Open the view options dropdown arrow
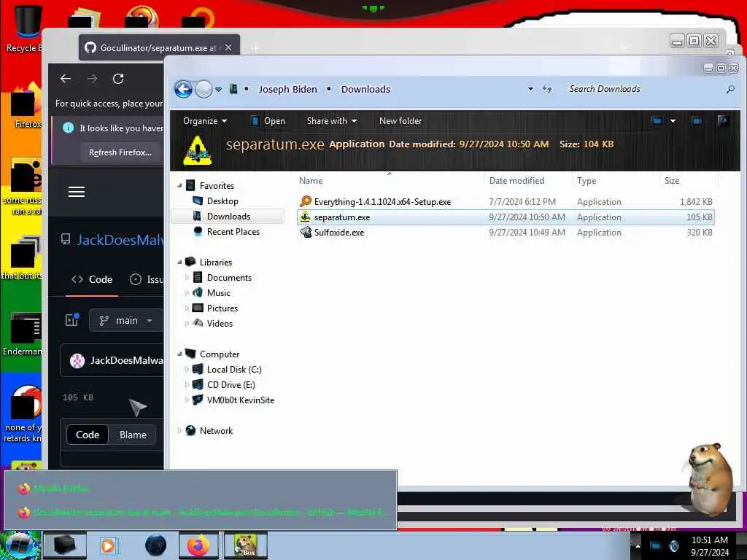 pyautogui.click(x=673, y=121)
